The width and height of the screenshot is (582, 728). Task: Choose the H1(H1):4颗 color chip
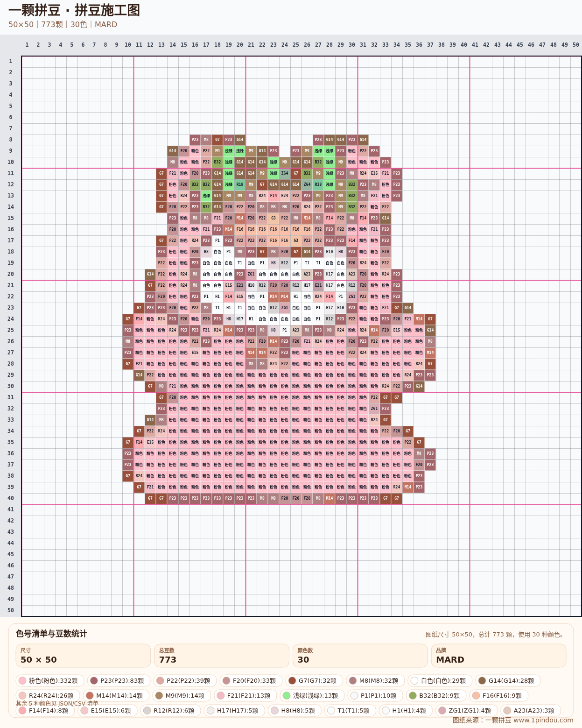405,710
